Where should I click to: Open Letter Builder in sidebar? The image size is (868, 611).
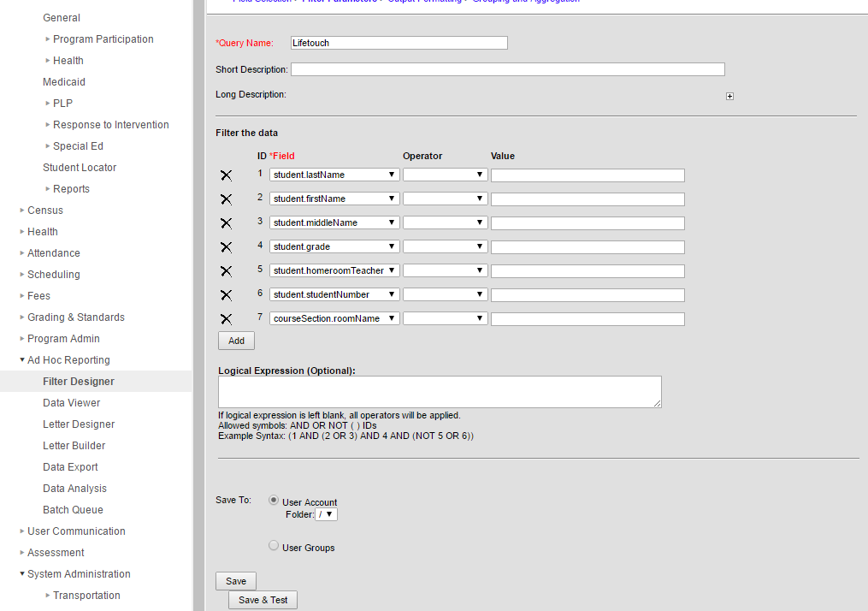(x=74, y=446)
